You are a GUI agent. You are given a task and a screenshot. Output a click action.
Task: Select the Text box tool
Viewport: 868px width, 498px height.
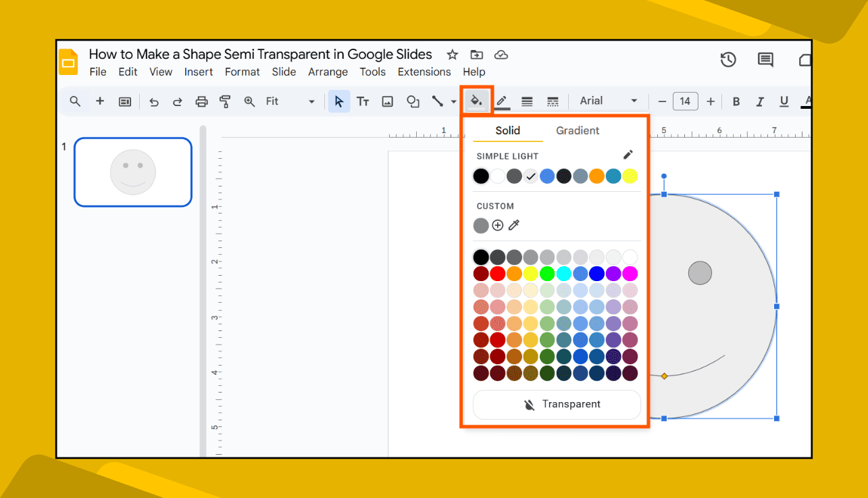point(363,101)
